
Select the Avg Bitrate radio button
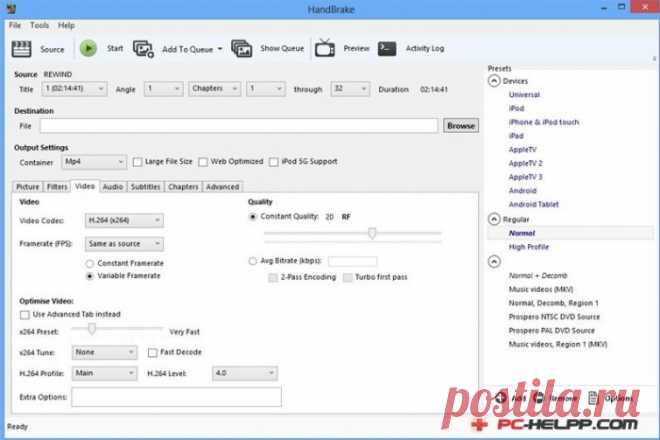pyautogui.click(x=253, y=261)
